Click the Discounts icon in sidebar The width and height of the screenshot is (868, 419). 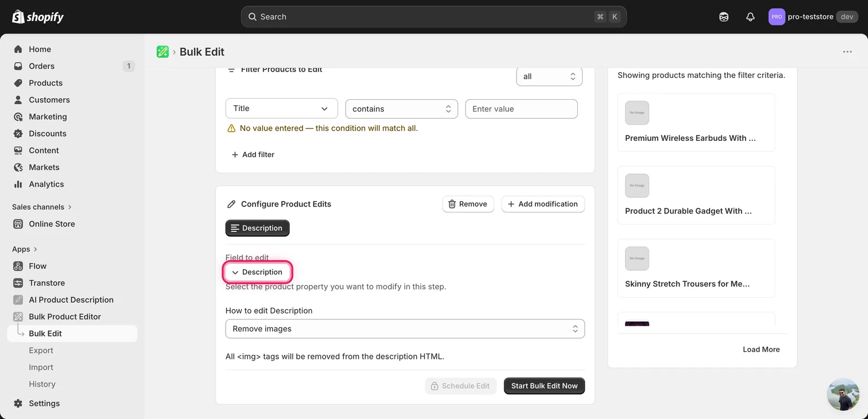pyautogui.click(x=18, y=133)
